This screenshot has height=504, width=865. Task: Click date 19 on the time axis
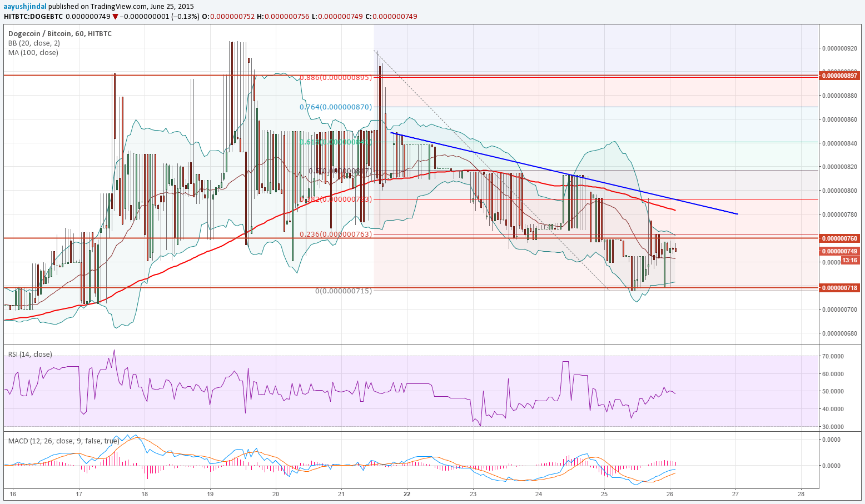pyautogui.click(x=210, y=493)
